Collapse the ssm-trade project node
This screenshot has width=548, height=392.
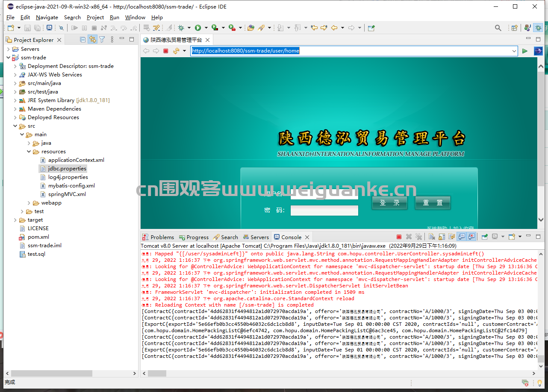click(x=9, y=58)
